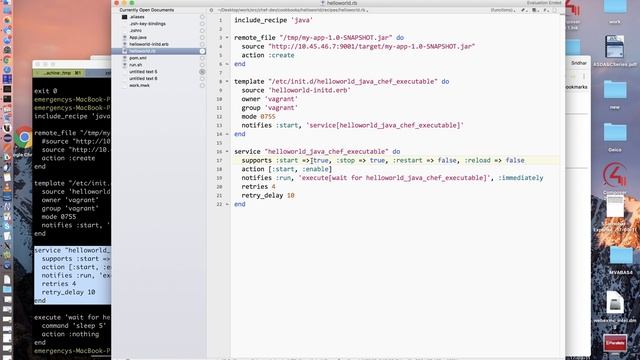Click the :immediately symbol on line 19
Viewport: 640px width, 360px height.
(x=520, y=178)
